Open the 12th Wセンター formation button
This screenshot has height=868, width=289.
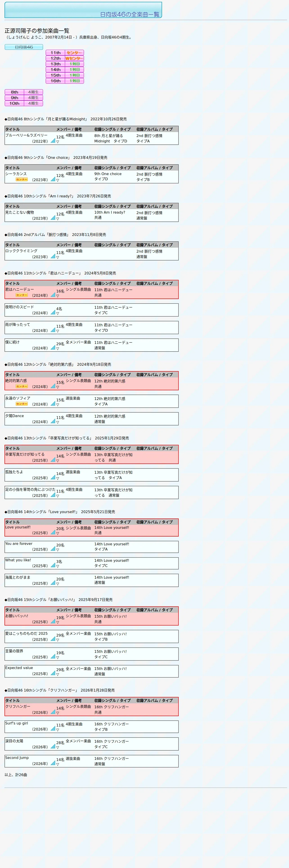(x=65, y=58)
